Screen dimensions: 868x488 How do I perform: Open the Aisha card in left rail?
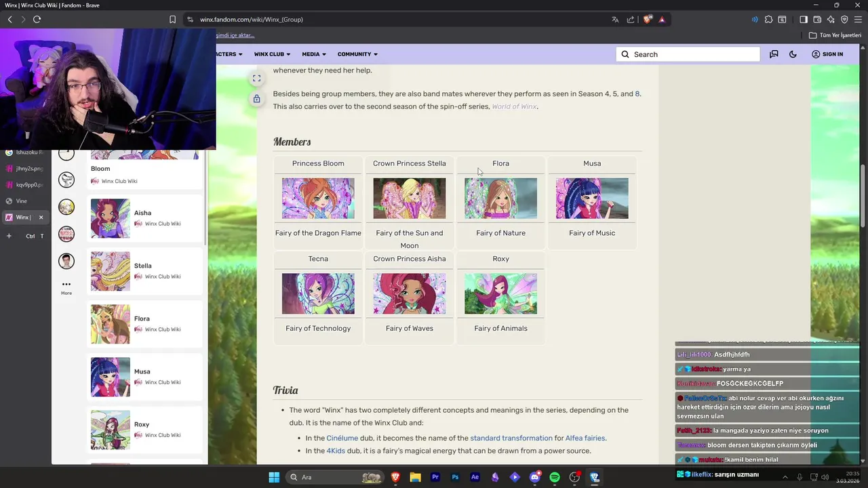(145, 218)
